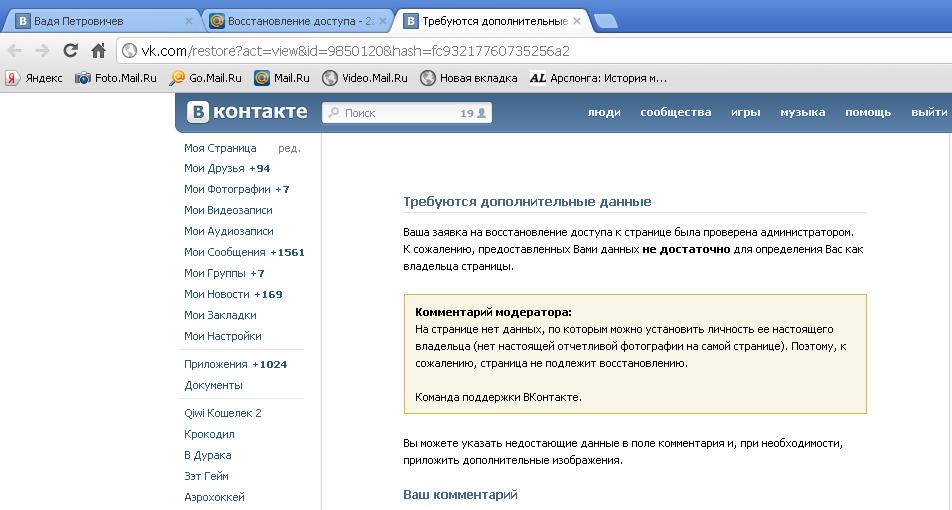Open the Крокодил app
The image size is (952, 510).
209,434
